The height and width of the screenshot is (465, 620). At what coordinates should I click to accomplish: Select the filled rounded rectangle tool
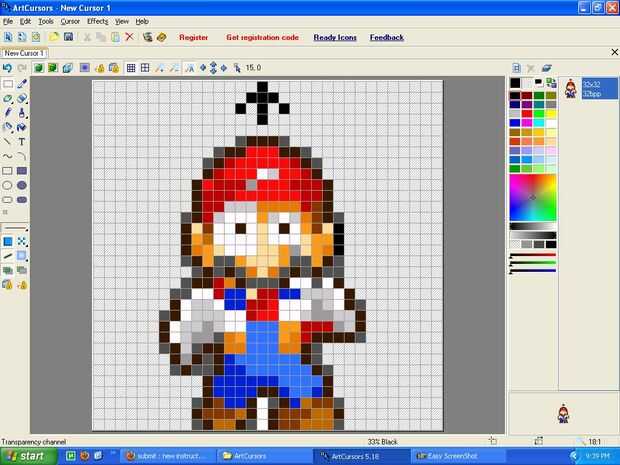point(22,200)
